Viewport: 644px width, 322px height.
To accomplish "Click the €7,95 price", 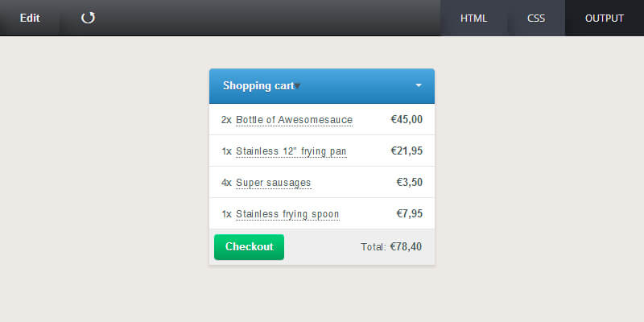I will [409, 214].
